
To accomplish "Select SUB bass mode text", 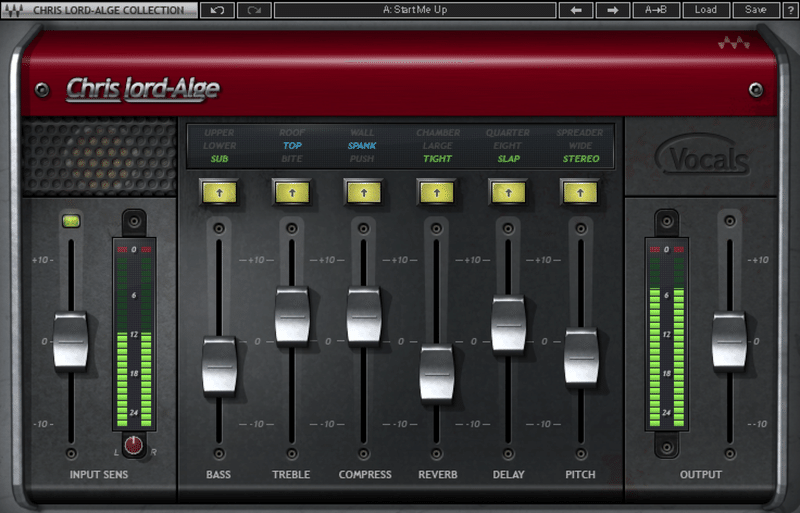I will [x=219, y=159].
